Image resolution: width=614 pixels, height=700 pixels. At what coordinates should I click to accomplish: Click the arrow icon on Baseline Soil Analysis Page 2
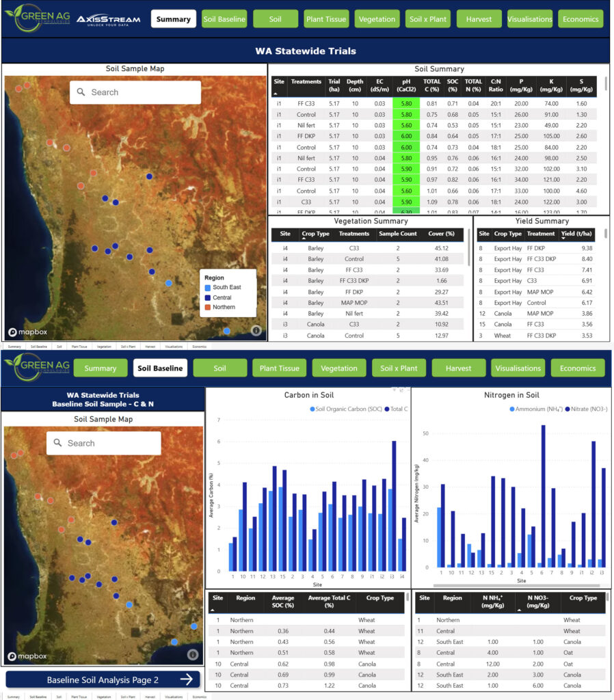click(x=187, y=679)
